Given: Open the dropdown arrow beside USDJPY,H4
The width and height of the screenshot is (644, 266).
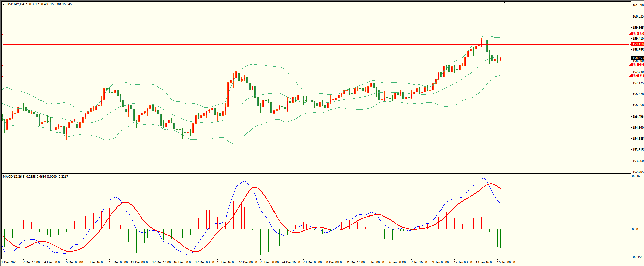Looking at the screenshot, I should point(4,4).
